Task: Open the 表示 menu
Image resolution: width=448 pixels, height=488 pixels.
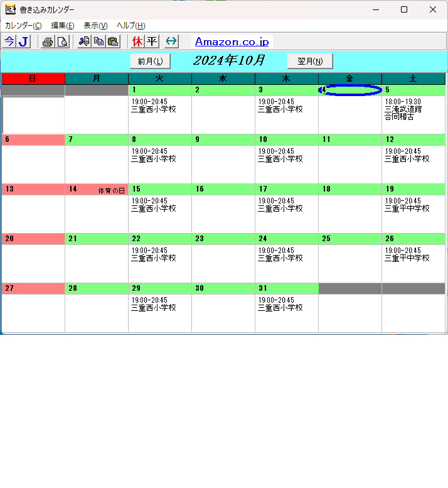Action: [95, 26]
